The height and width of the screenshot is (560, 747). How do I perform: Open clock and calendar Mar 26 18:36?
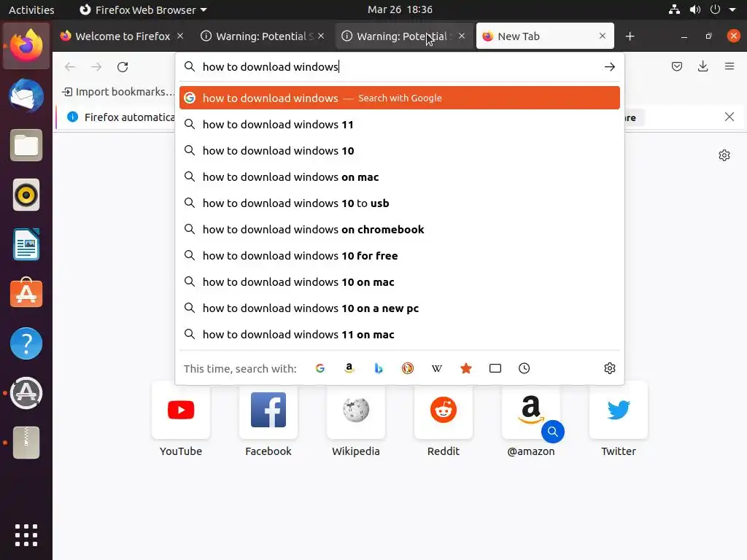400,9
